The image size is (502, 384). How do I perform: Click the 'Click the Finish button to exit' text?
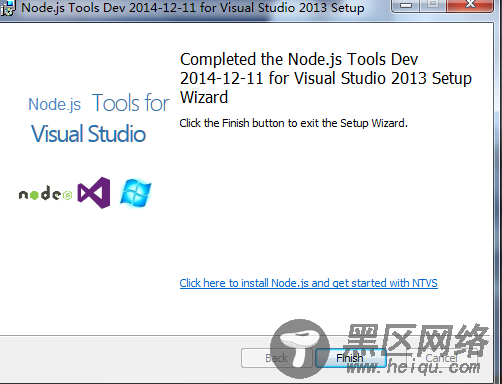coord(293,123)
